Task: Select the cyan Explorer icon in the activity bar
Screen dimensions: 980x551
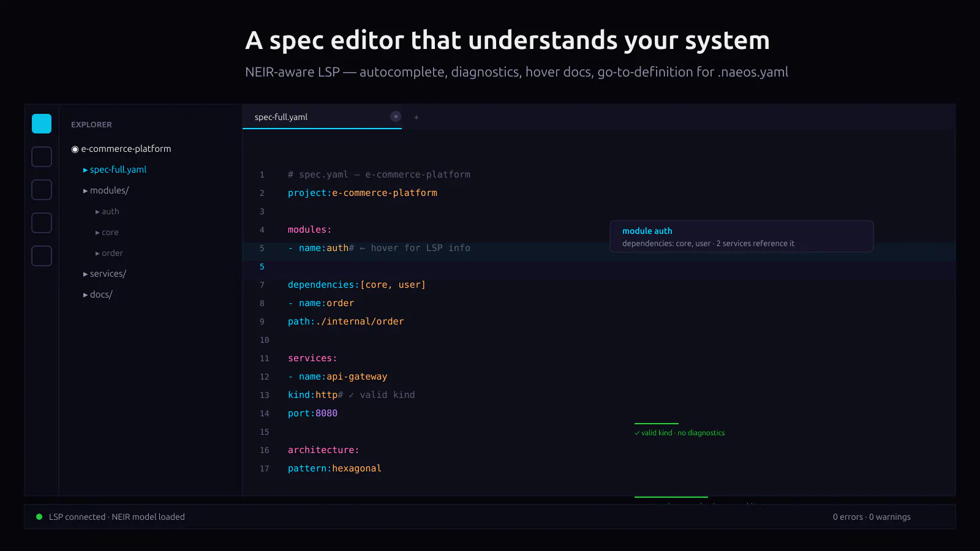Action: (42, 124)
